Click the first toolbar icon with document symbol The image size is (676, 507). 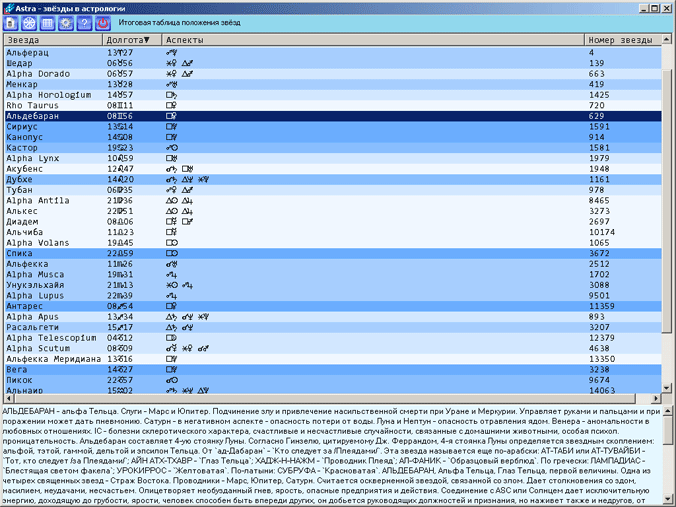(x=11, y=21)
